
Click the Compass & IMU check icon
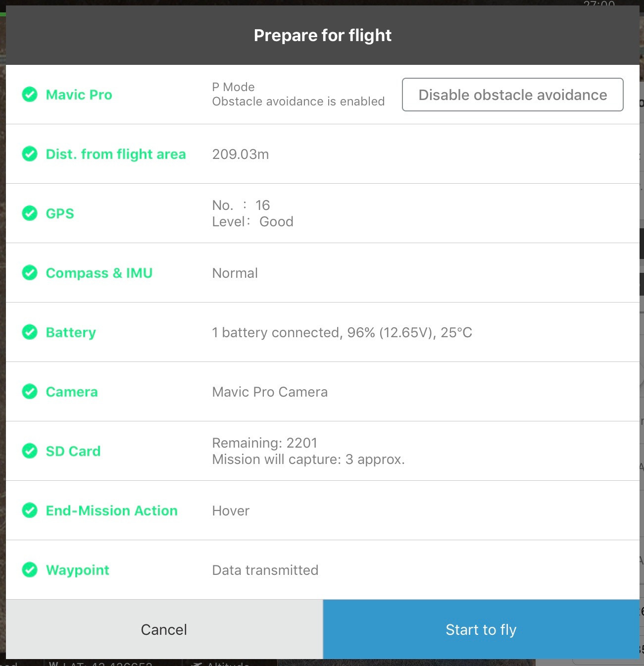pos(30,272)
